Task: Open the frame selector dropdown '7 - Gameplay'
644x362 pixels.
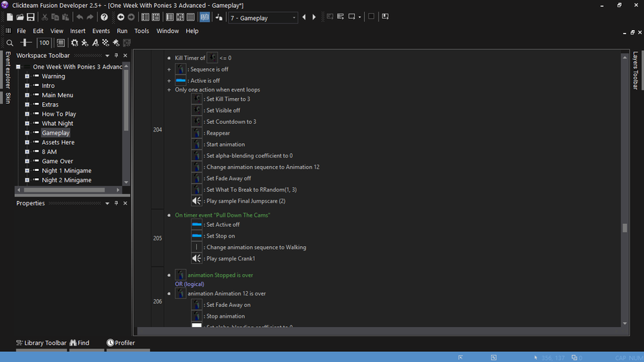Action: tap(263, 18)
